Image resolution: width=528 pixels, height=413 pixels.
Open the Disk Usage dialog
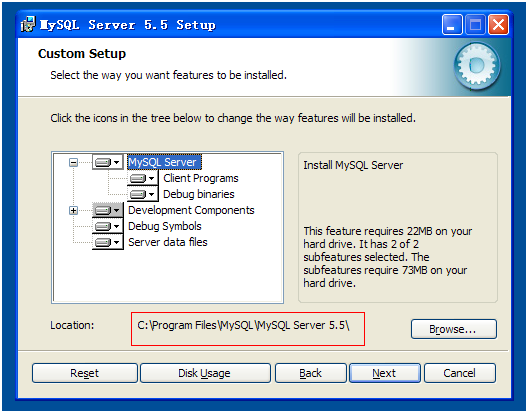tap(205, 373)
